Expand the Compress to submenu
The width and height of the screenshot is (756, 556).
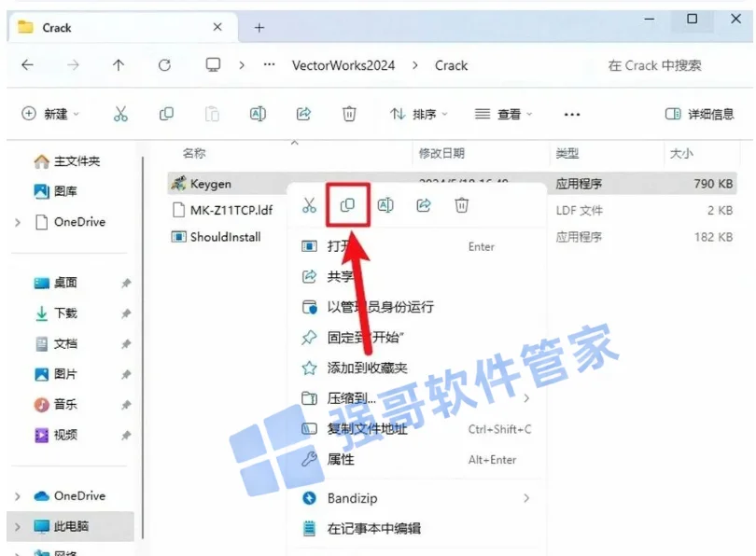526,398
